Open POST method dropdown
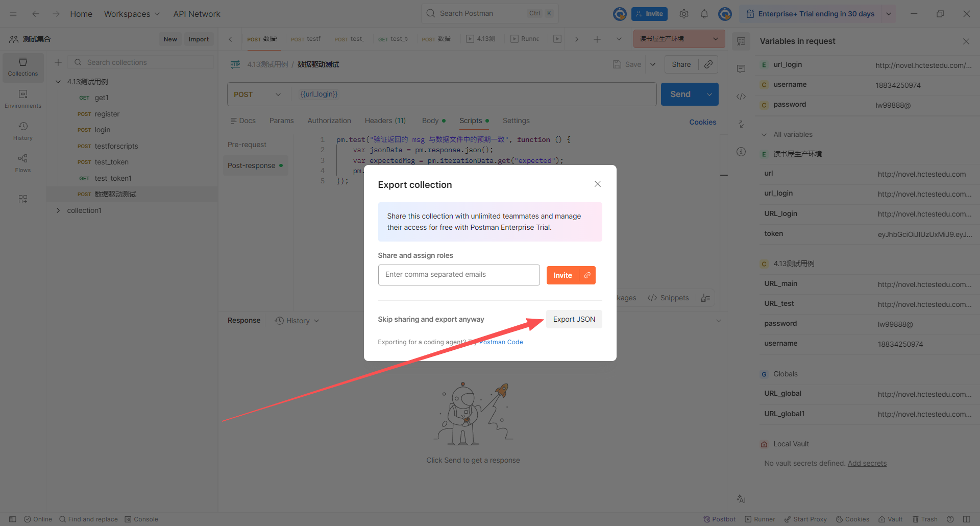980x526 pixels. pos(258,94)
